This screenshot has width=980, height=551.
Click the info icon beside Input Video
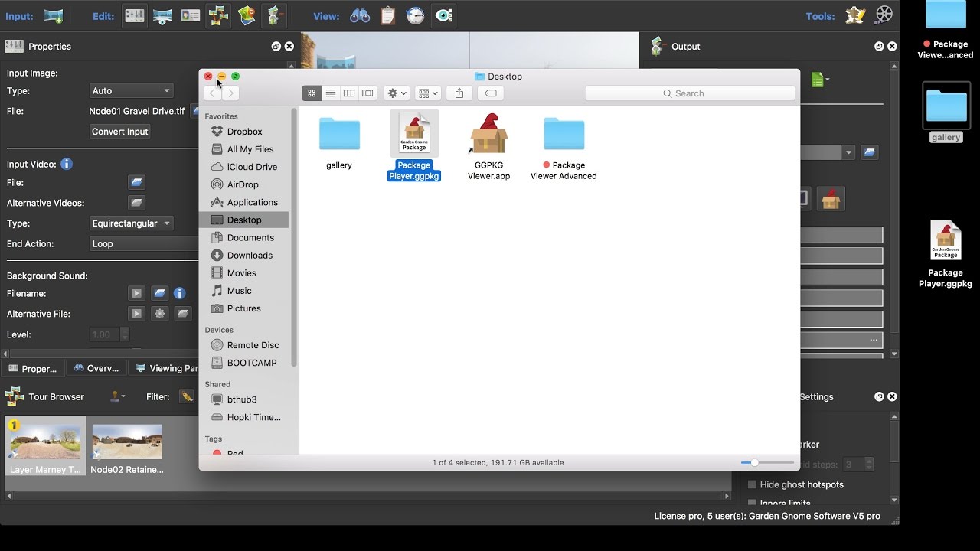pos(67,164)
